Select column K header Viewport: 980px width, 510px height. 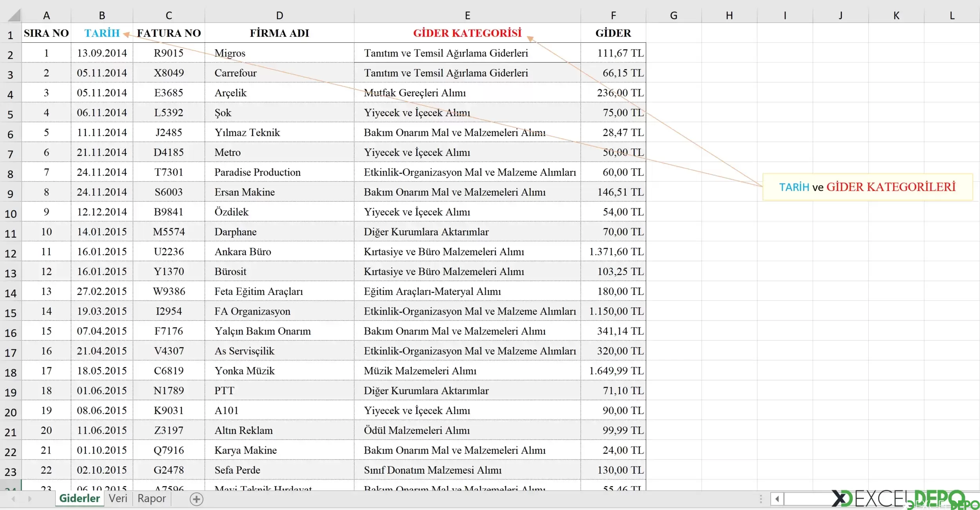click(x=896, y=15)
